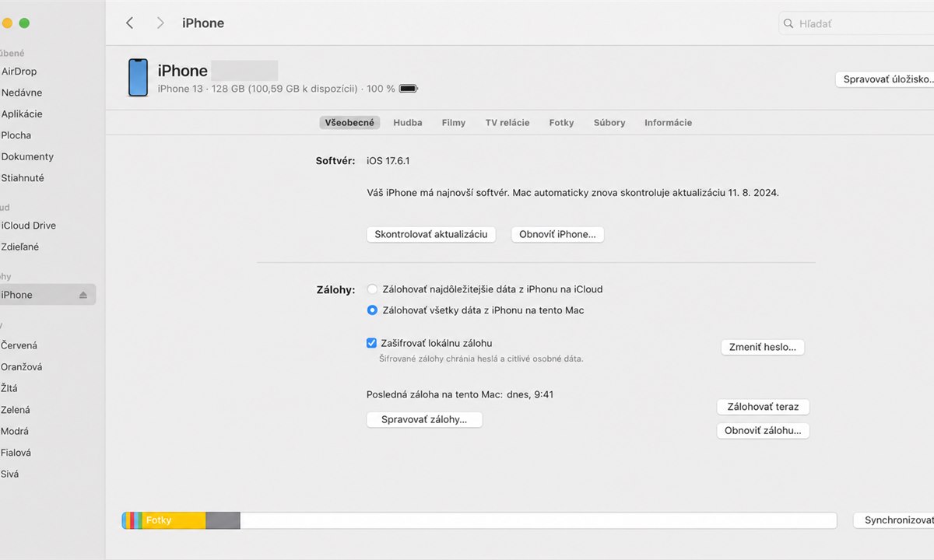Open the TV relácie tab
This screenshot has height=560, width=934.
(507, 123)
